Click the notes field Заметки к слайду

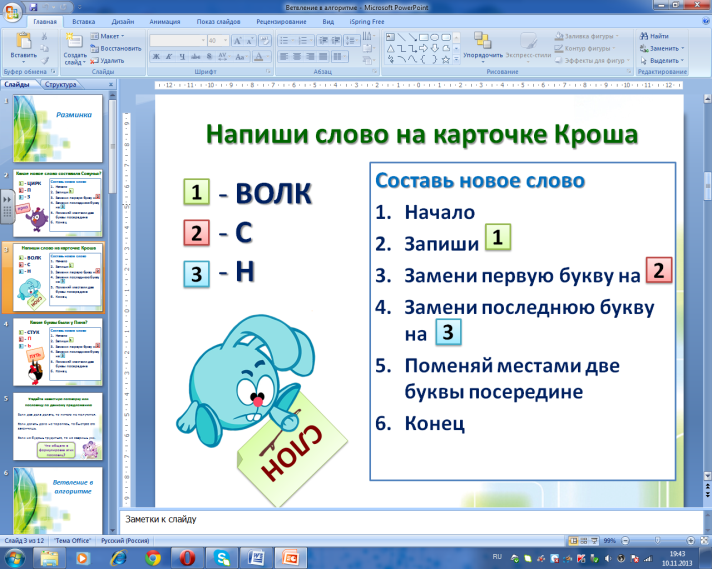pyautogui.click(x=411, y=522)
